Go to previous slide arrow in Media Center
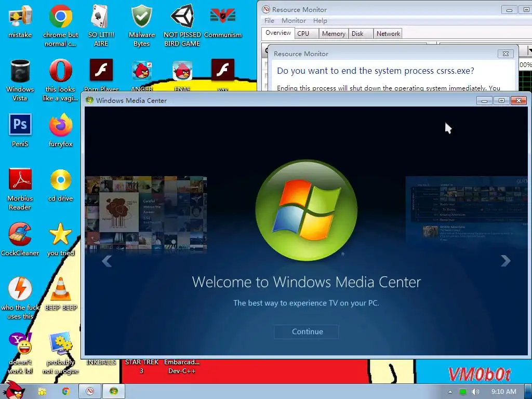Viewport: 532px width, 399px height. (107, 261)
